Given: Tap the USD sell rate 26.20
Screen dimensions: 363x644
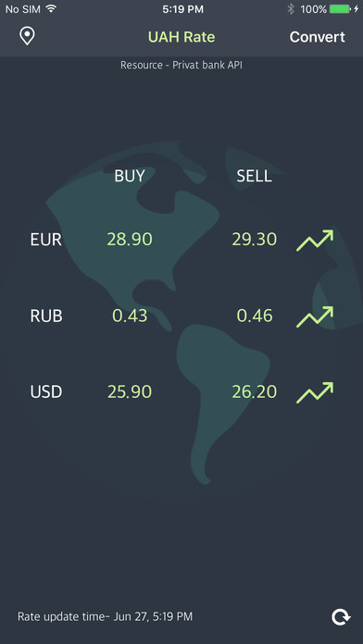Looking at the screenshot, I should [x=254, y=391].
